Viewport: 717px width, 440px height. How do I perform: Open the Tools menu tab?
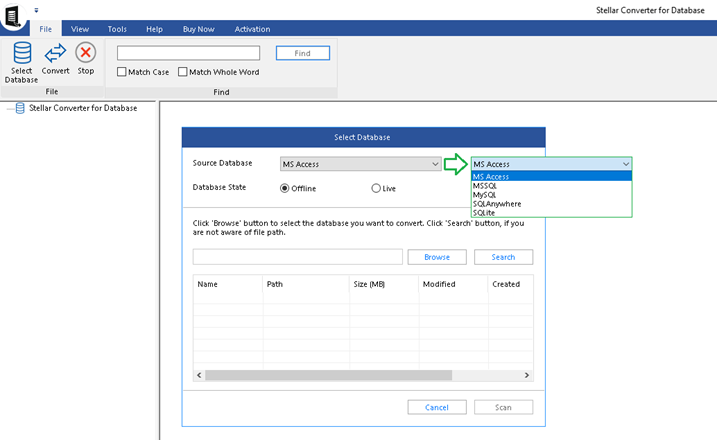click(117, 29)
